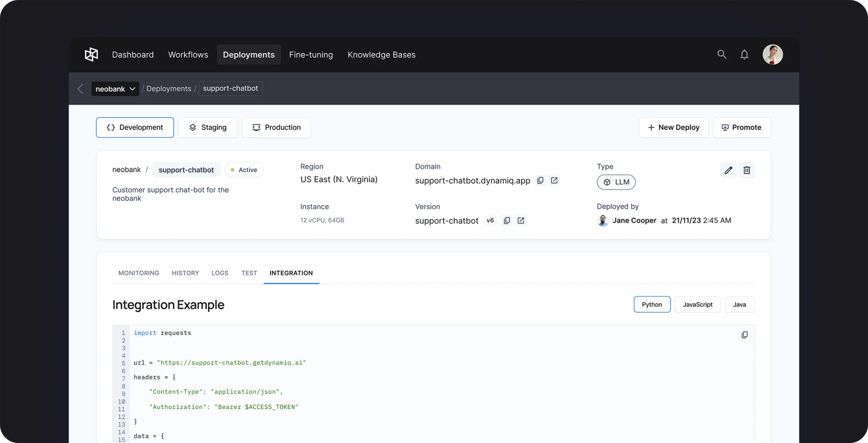The width and height of the screenshot is (868, 443).
Task: Copy the support-chatbot.dynamiq.app domain
Action: point(540,180)
